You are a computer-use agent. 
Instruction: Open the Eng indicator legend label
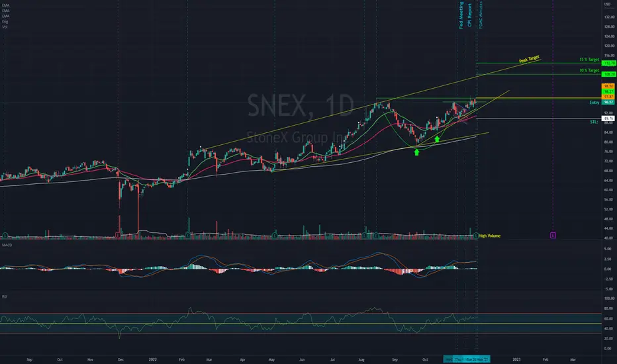pyautogui.click(x=5, y=22)
